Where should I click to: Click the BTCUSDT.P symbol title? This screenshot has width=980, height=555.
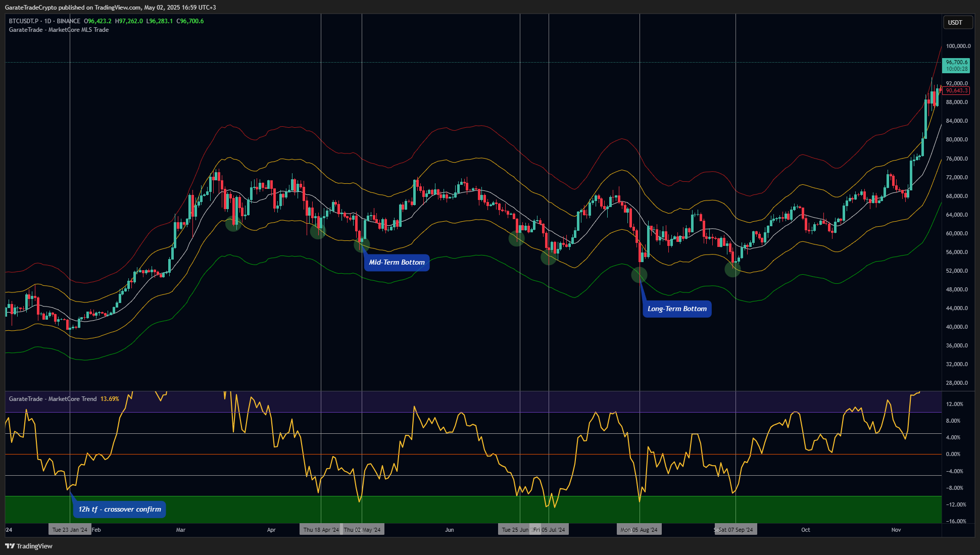(23, 21)
